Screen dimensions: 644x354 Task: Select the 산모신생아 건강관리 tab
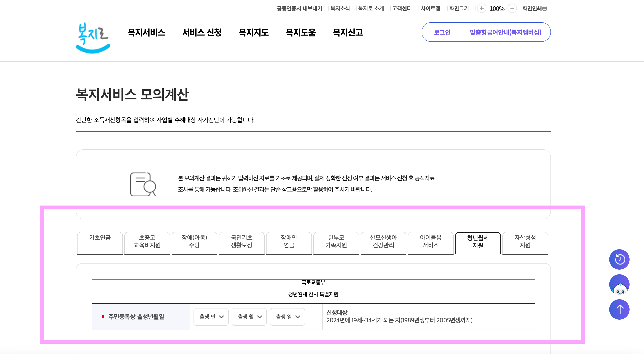[383, 243]
